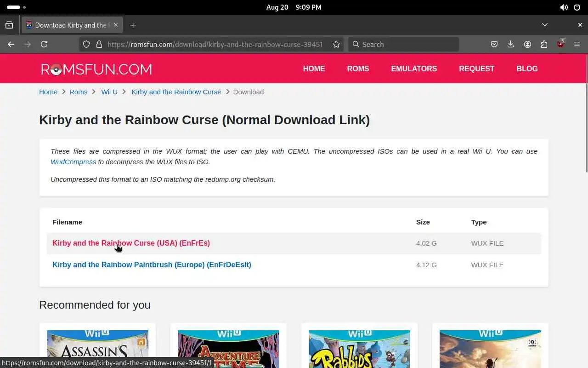This screenshot has height=368, width=588.
Task: Open a new tab with the plus button
Action: pyautogui.click(x=133, y=25)
